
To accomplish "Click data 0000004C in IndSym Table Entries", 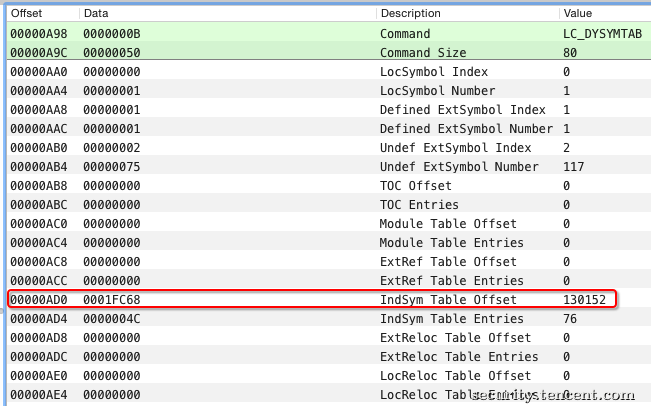I will pyautogui.click(x=111, y=319).
